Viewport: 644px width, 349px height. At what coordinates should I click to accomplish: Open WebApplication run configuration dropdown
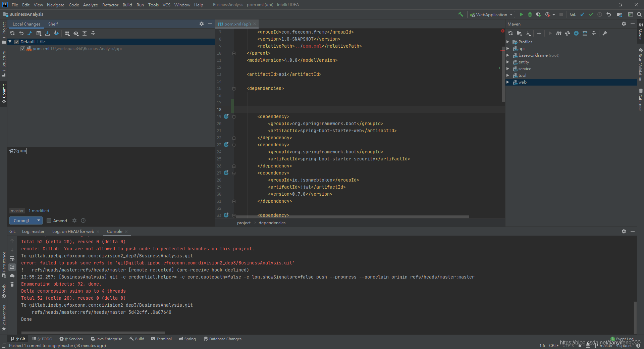(x=491, y=14)
